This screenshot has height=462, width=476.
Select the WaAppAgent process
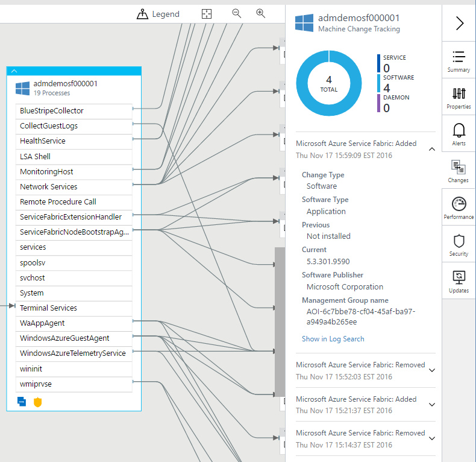click(x=74, y=323)
